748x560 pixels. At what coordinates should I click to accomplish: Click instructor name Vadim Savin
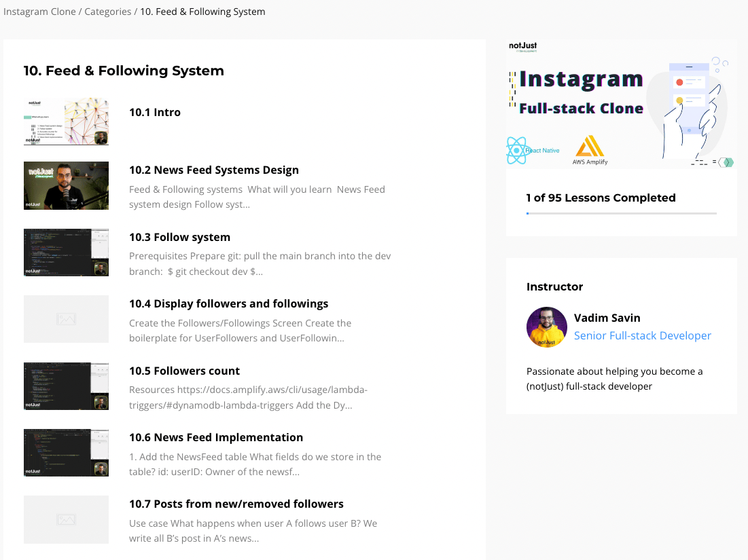(x=607, y=318)
